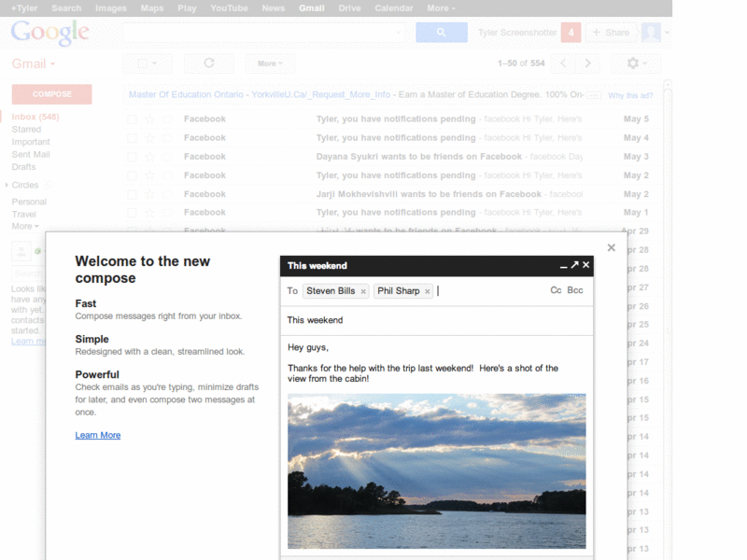Screen dimensions: 747x560
Task: Open Maps from the top bar
Action: (152, 8)
